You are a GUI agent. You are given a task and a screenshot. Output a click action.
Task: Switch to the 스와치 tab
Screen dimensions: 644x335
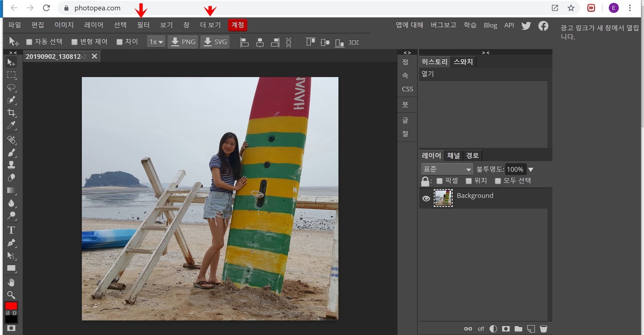point(463,62)
